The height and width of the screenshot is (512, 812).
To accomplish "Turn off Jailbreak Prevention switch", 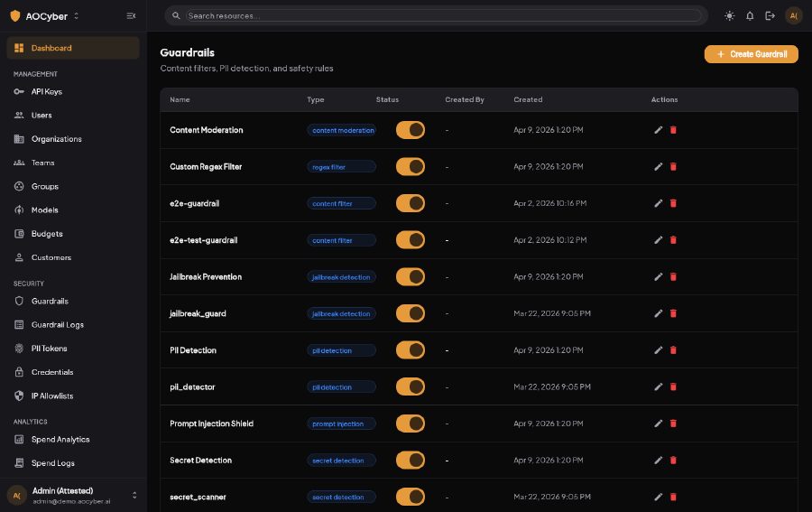I will pos(411,276).
